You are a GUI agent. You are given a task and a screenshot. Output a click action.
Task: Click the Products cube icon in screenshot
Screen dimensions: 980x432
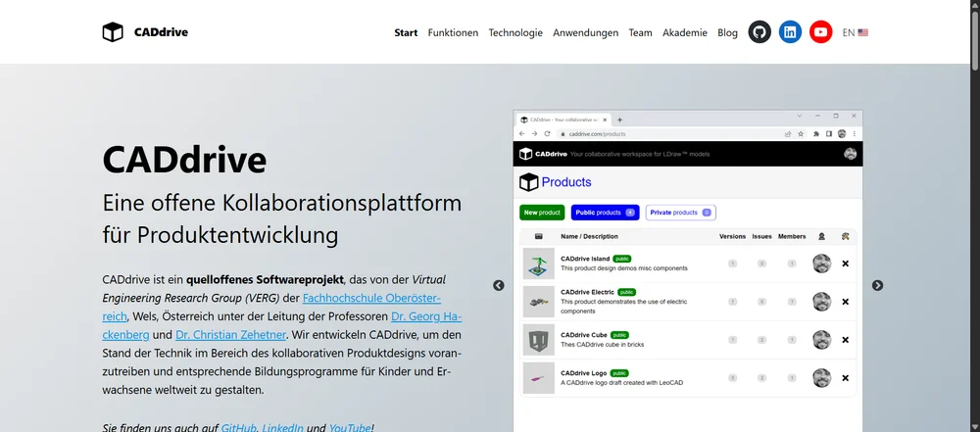click(529, 182)
